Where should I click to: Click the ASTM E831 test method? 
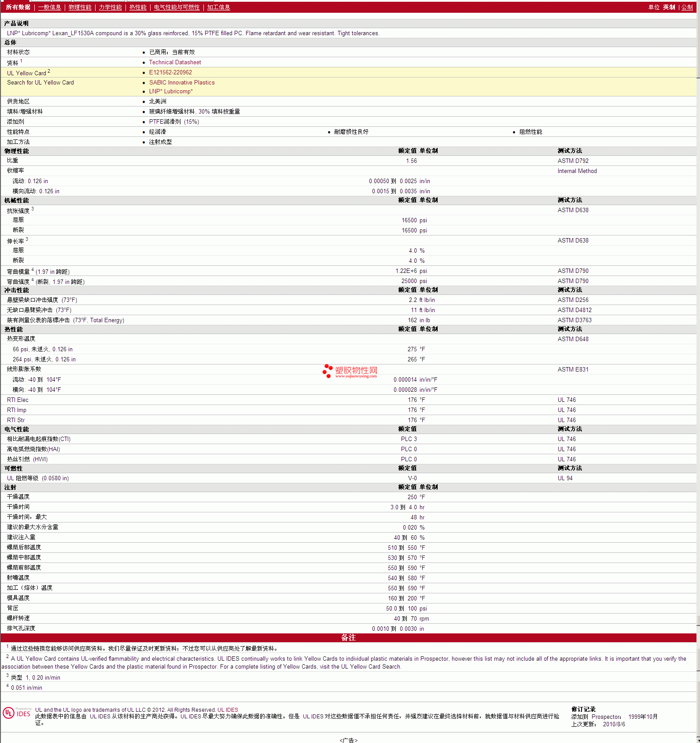(573, 370)
